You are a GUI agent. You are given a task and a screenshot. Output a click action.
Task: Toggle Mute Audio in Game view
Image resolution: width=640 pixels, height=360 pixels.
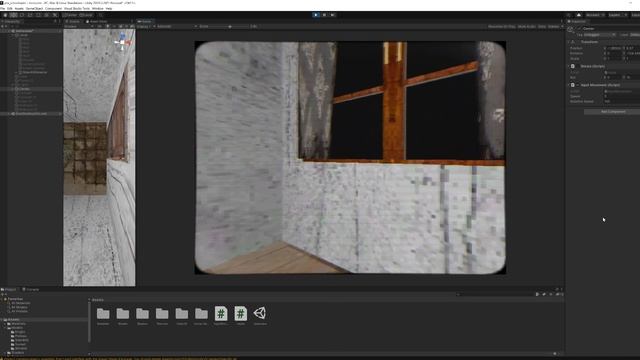(x=527, y=27)
